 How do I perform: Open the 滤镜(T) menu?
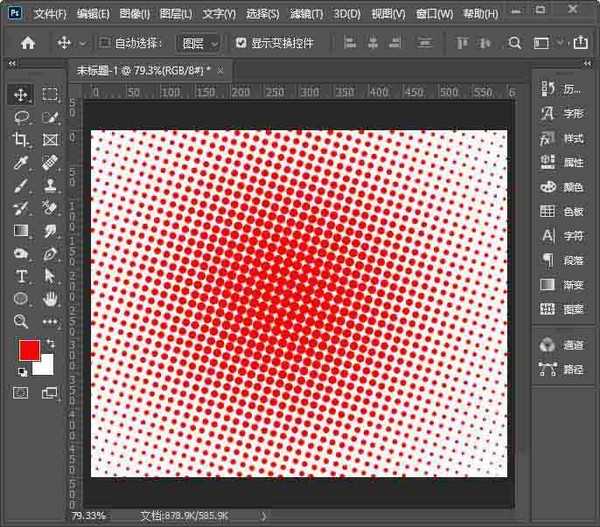307,14
